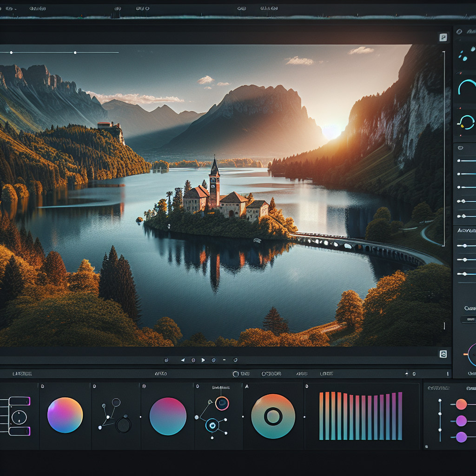Click the save icon at viewer bottom-right
476x476 pixels.
click(x=443, y=354)
